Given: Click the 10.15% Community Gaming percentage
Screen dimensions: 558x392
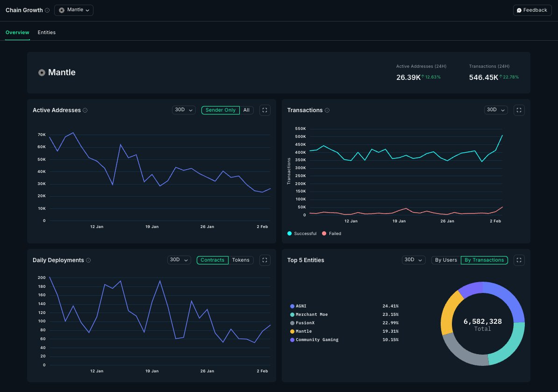Looking at the screenshot, I should click(390, 340).
